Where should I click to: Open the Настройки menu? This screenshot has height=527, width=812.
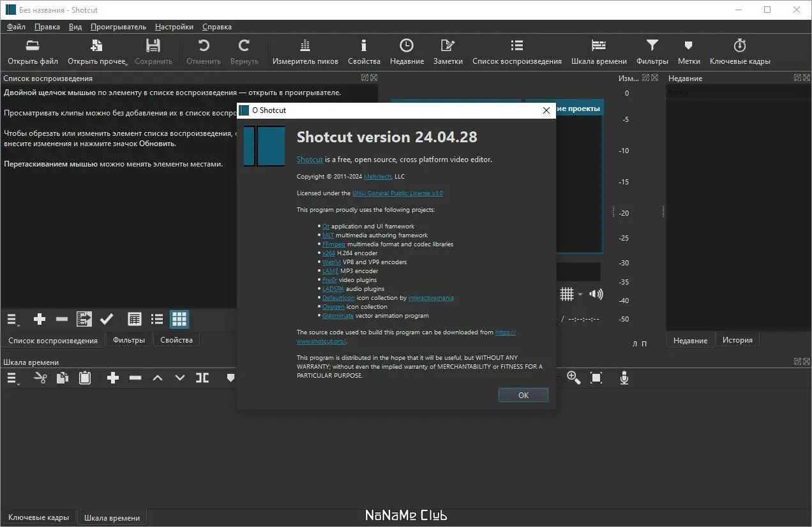pyautogui.click(x=174, y=27)
